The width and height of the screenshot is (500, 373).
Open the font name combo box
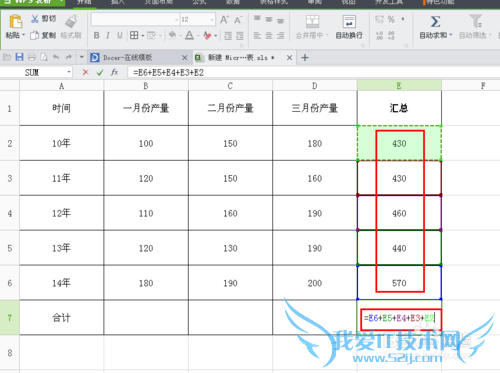click(x=135, y=20)
